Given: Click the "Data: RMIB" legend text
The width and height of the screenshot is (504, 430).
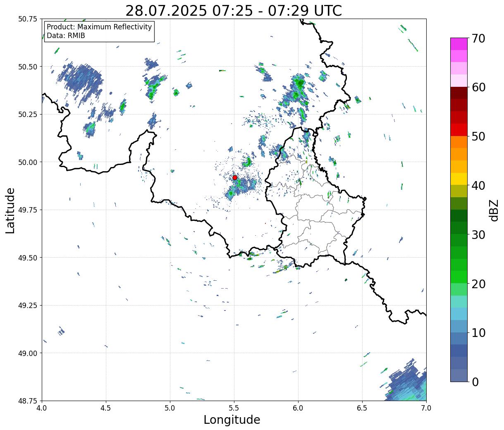Looking at the screenshot, I should coord(66,36).
